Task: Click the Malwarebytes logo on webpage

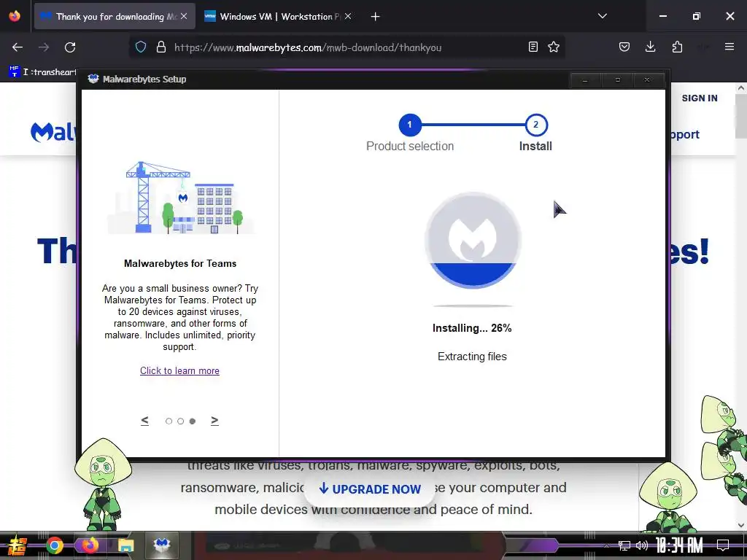Action: point(53,132)
